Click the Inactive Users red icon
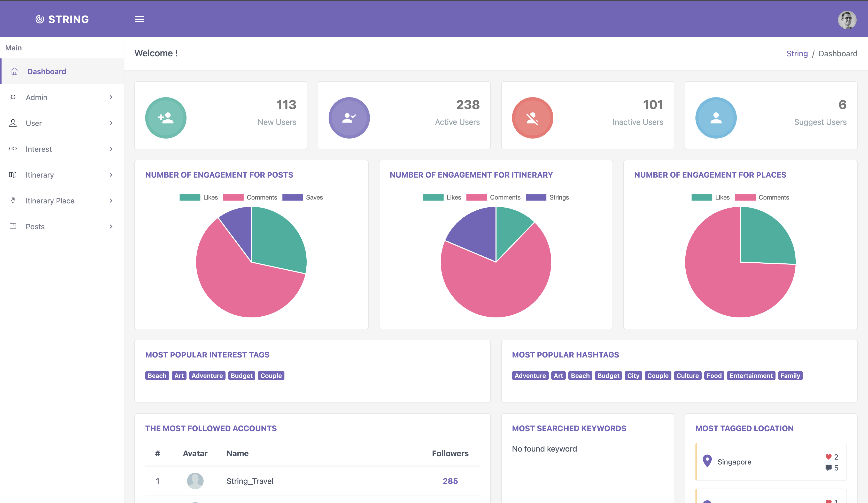 (532, 118)
